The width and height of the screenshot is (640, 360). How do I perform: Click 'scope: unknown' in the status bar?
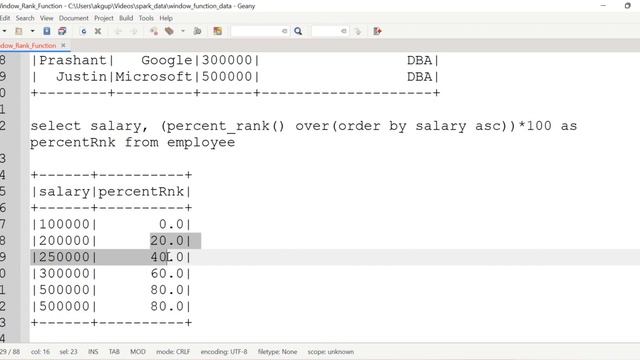(331, 351)
